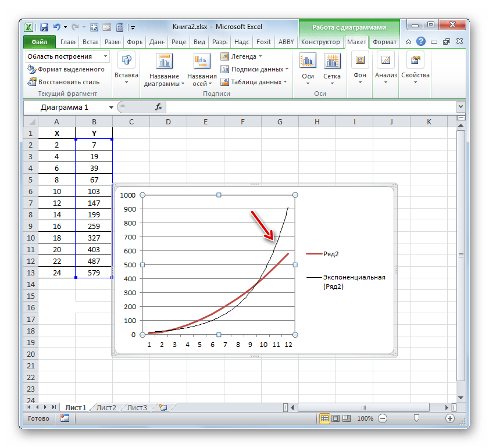Screen dimensions: 489x448
Task: Click the Названия осей axis titles icon
Action: 201,61
